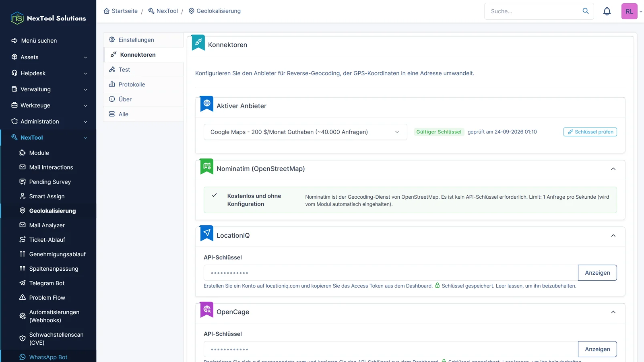Viewport: 644px width, 362px height.
Task: Click the NexTool Solutions logo
Action: tap(48, 18)
